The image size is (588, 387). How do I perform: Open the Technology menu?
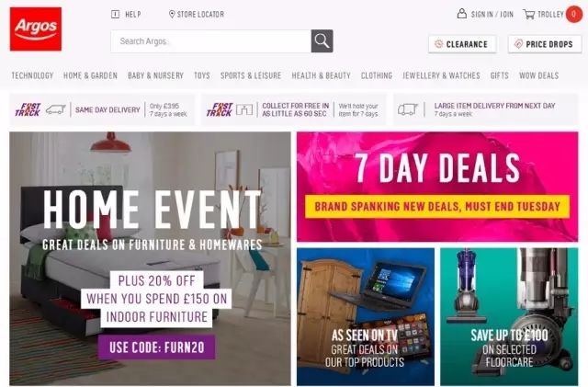point(32,75)
